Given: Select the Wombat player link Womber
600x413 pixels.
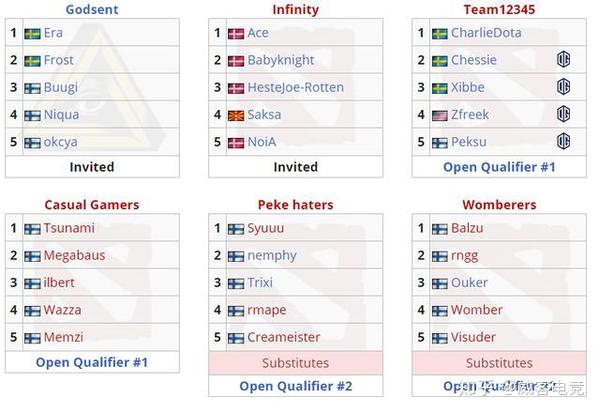Looking at the screenshot, I should (x=477, y=310).
